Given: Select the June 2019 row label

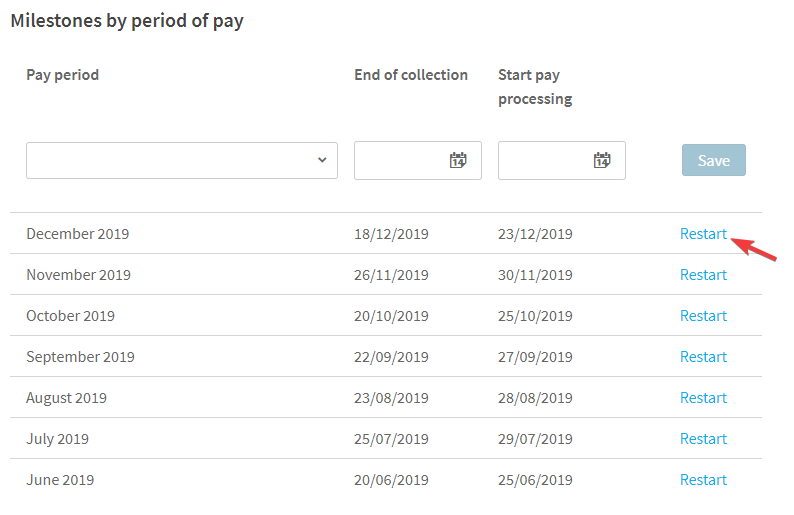Looking at the screenshot, I should [x=60, y=480].
